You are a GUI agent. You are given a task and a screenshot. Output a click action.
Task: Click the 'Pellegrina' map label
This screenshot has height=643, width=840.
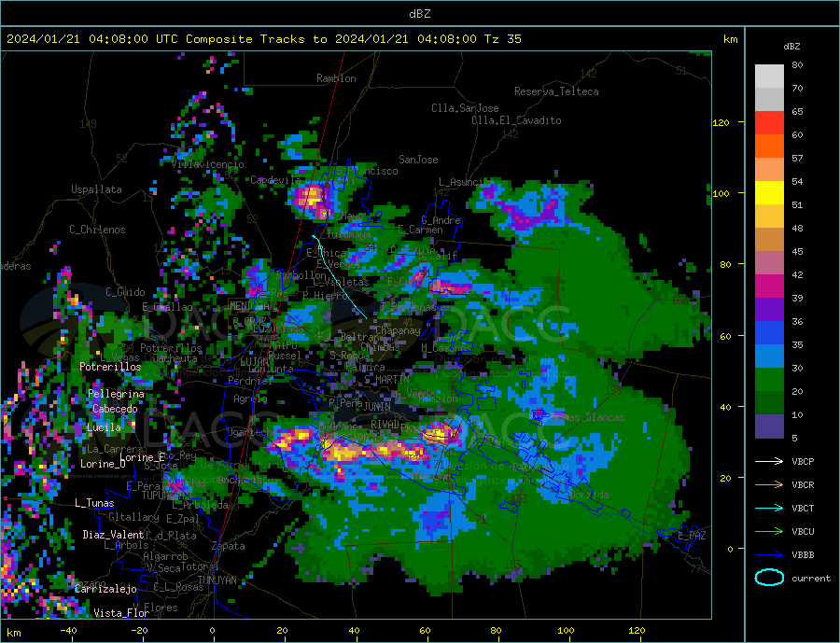[117, 394]
